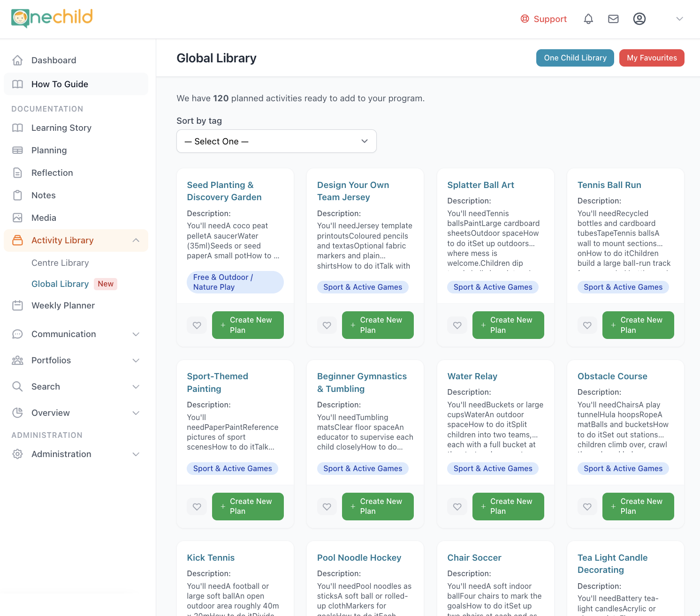Viewport: 700px width, 616px height.
Task: Favourite Beginner Gymnastics & Tumbling with heart
Action: point(327,506)
